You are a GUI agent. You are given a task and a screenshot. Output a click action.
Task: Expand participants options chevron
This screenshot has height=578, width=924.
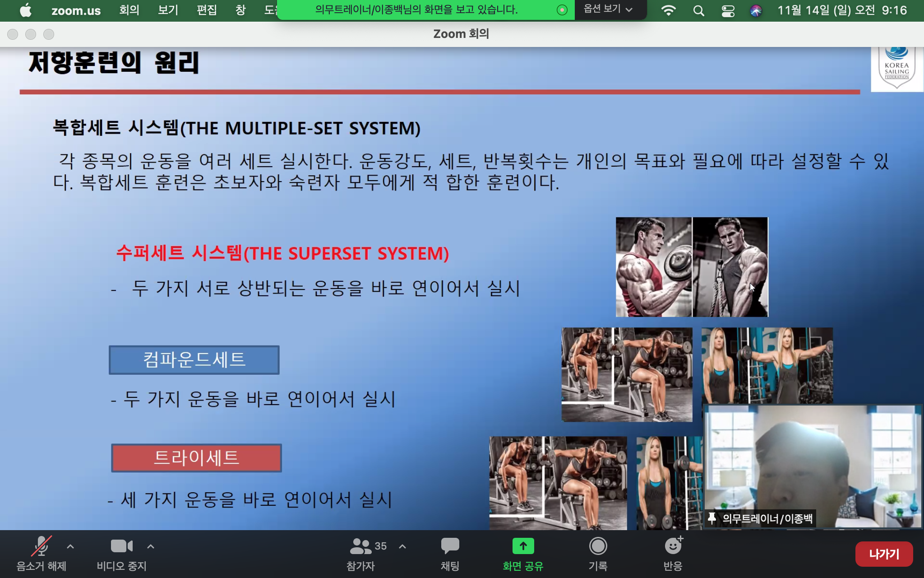[x=402, y=546]
